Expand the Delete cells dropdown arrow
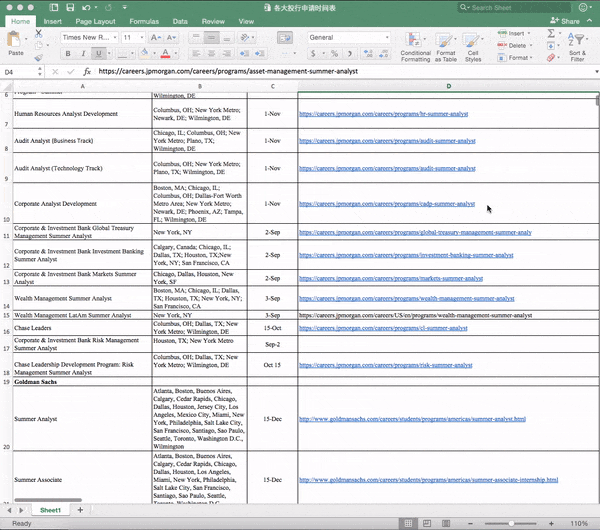The width and height of the screenshot is (600, 530). pyautogui.click(x=531, y=46)
